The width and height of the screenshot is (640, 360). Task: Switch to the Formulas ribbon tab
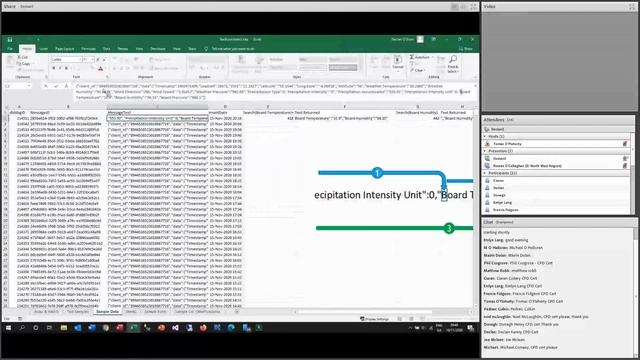[88, 49]
